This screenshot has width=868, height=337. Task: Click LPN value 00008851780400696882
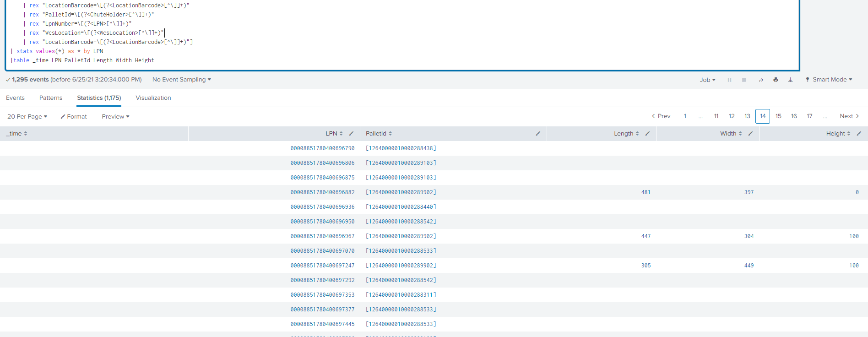pos(322,192)
